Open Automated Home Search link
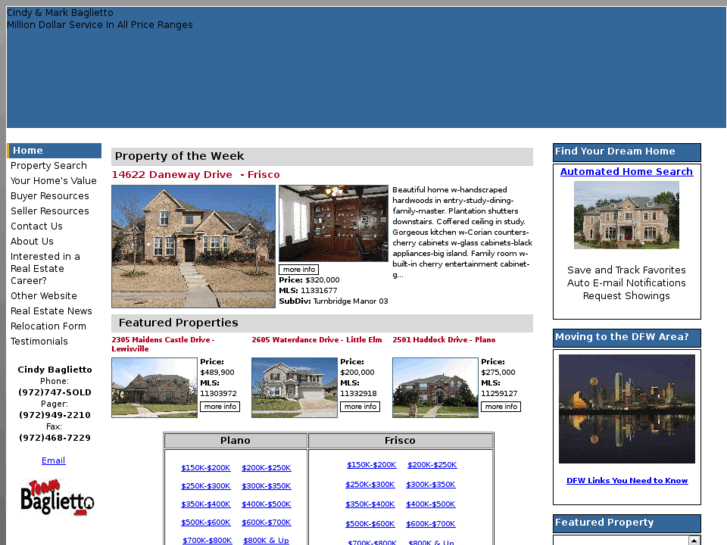Viewport: 727px width, 545px height. [x=626, y=172]
